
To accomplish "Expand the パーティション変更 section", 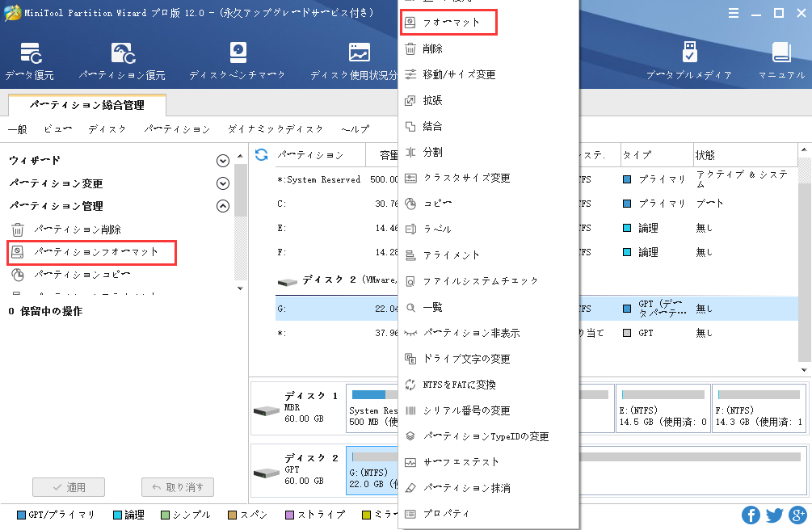I will coord(223,183).
